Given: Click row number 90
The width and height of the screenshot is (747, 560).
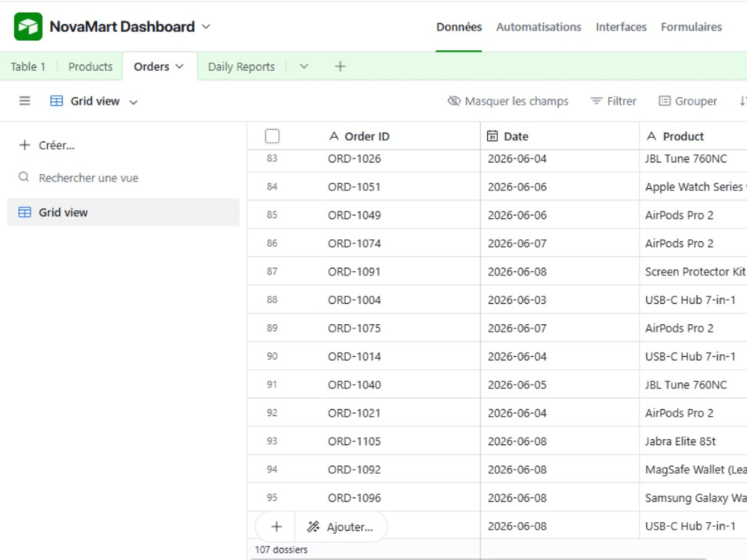Looking at the screenshot, I should click(x=272, y=356).
